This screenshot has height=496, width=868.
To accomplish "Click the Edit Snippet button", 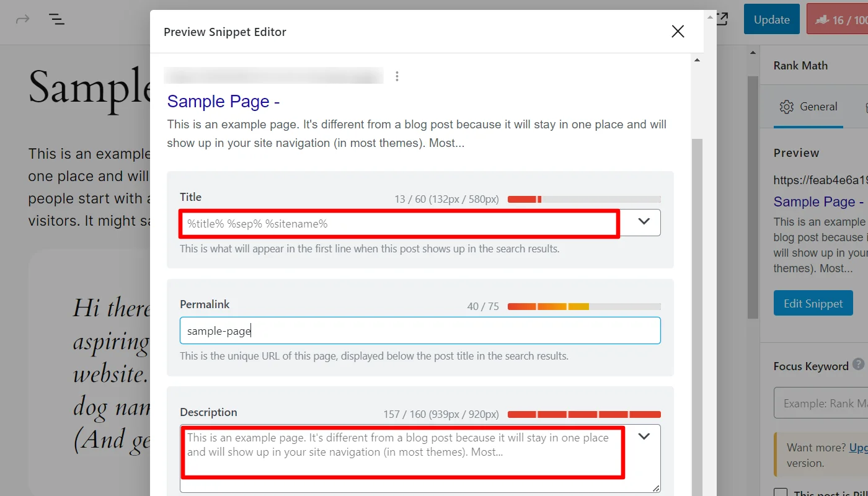I will (813, 303).
